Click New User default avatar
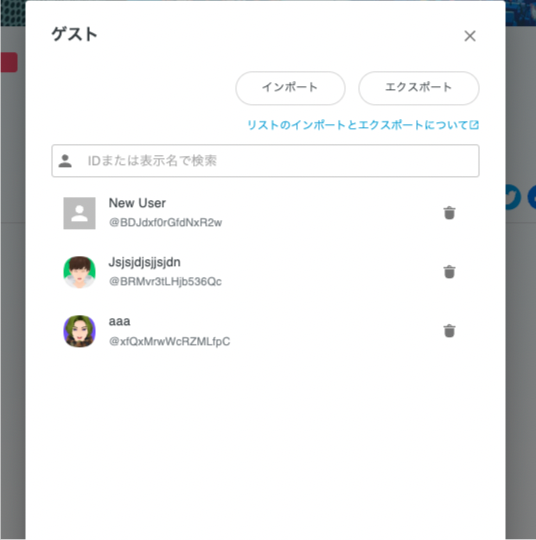This screenshot has height=540, width=536. (x=79, y=213)
